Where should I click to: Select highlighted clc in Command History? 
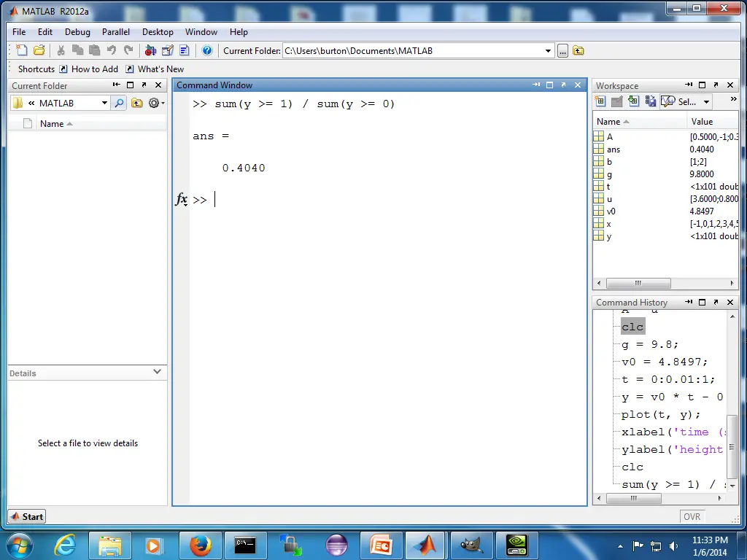click(x=632, y=327)
